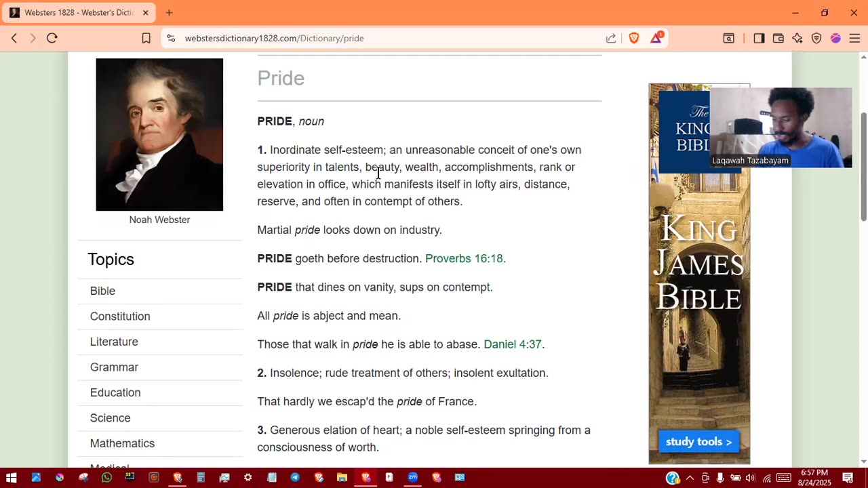
Task: Show hidden system tray icons
Action: 690,478
